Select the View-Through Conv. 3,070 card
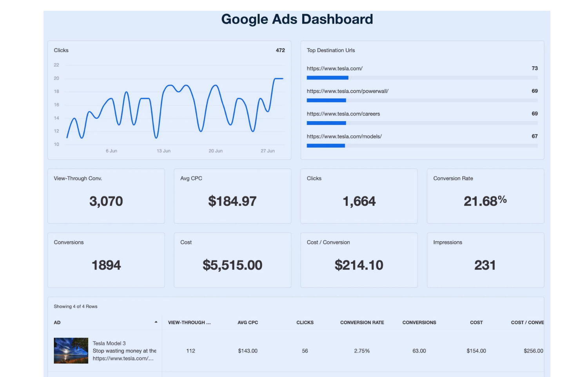Screen dimensions: 588x377 tap(106, 196)
